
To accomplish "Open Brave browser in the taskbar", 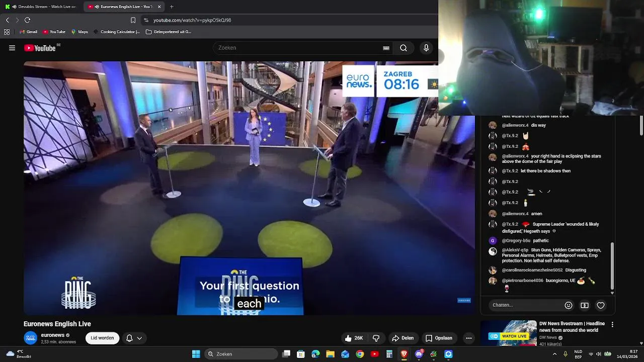I will click(404, 354).
